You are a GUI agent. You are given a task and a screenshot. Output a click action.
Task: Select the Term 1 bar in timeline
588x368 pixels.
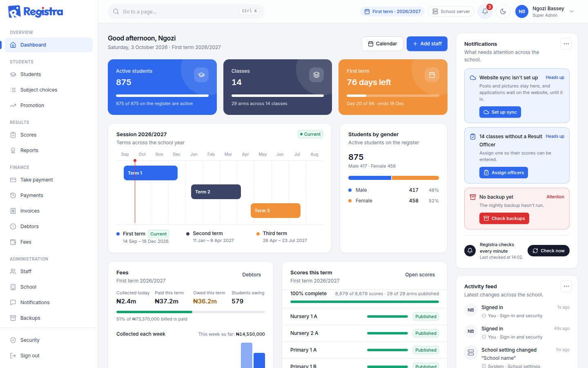(151, 173)
